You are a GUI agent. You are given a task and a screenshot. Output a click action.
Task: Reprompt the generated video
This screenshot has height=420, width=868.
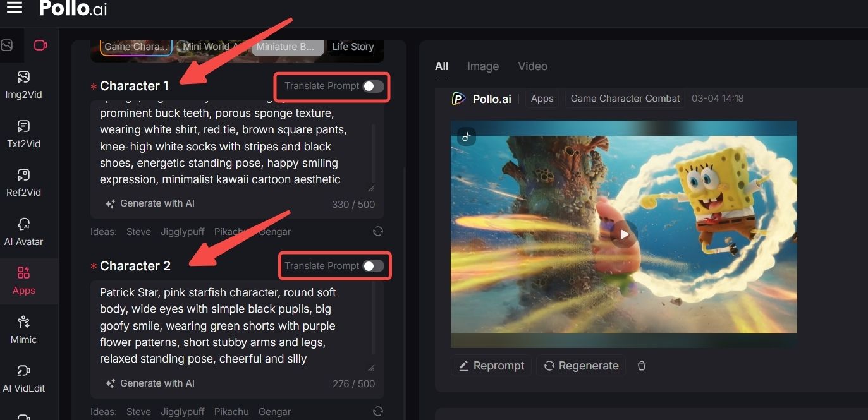tap(491, 366)
